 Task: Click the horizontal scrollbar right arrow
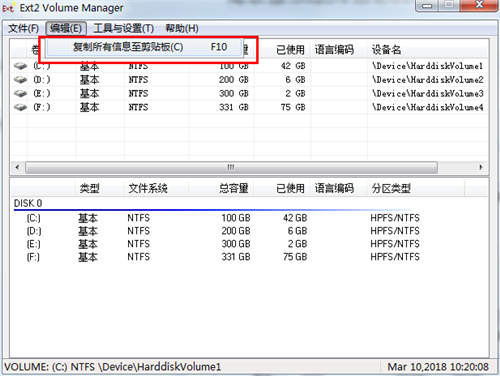click(x=481, y=167)
